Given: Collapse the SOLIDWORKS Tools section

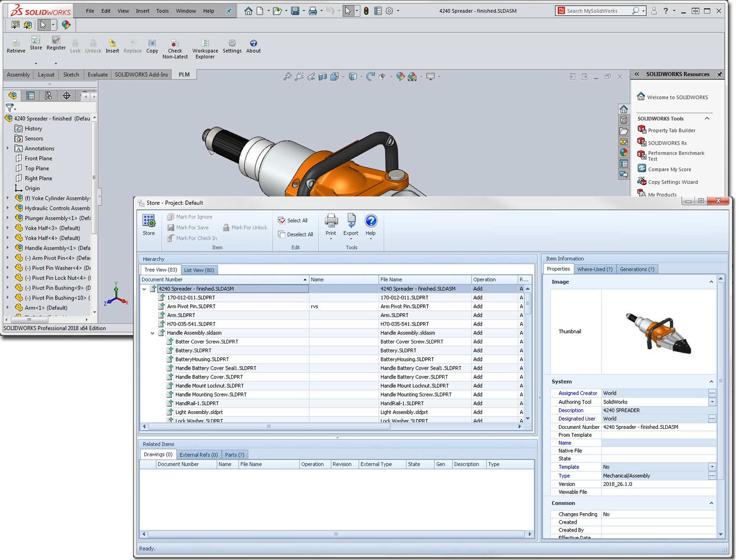Looking at the screenshot, I should [708, 119].
